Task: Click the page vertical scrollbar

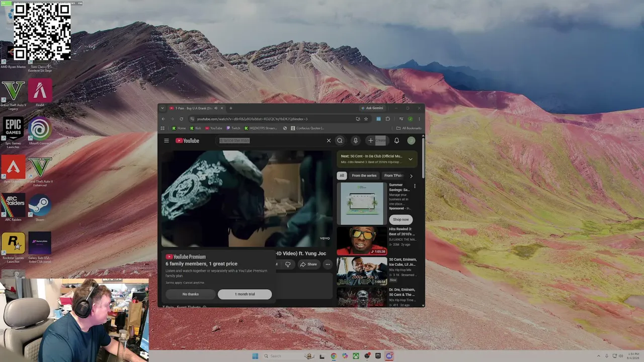Action: [x=423, y=158]
